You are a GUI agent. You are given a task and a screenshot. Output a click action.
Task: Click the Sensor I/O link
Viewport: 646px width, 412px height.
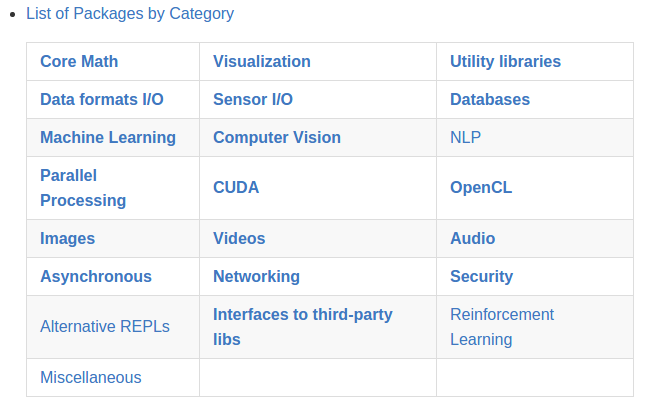point(253,99)
